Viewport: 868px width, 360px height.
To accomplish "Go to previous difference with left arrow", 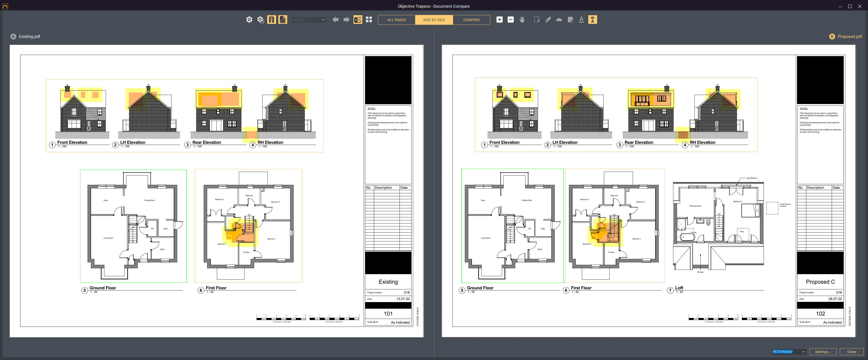I will point(335,20).
